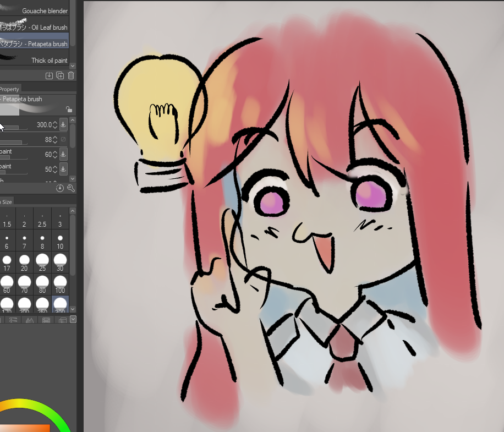Screen dimensions: 504x432
Task: Duplicate the selected sub tool
Action: [x=60, y=75]
